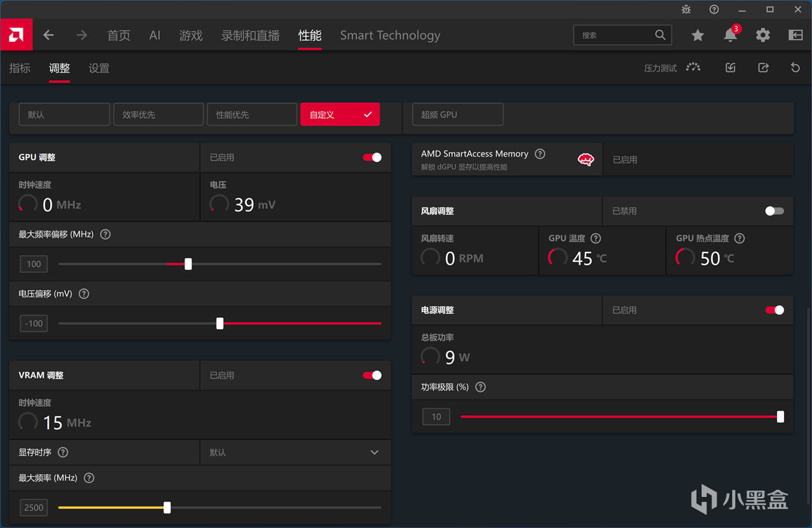
Task: Click the max frequency value box 2500
Action: [x=34, y=508]
